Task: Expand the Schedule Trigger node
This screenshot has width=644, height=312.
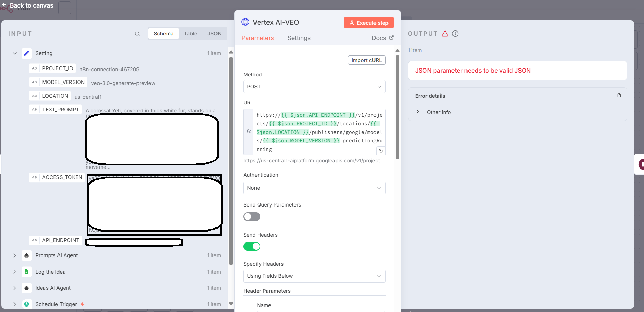Action: tap(15, 304)
